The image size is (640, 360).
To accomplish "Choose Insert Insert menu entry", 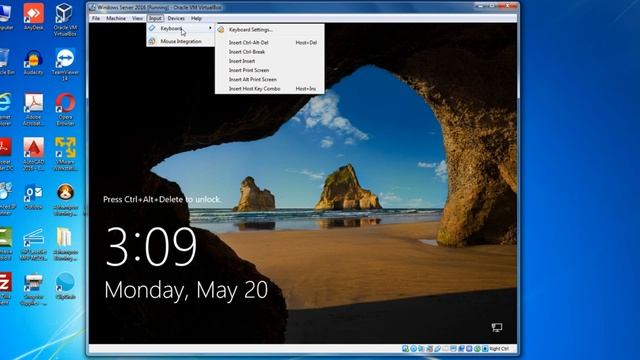I will click(269, 61).
